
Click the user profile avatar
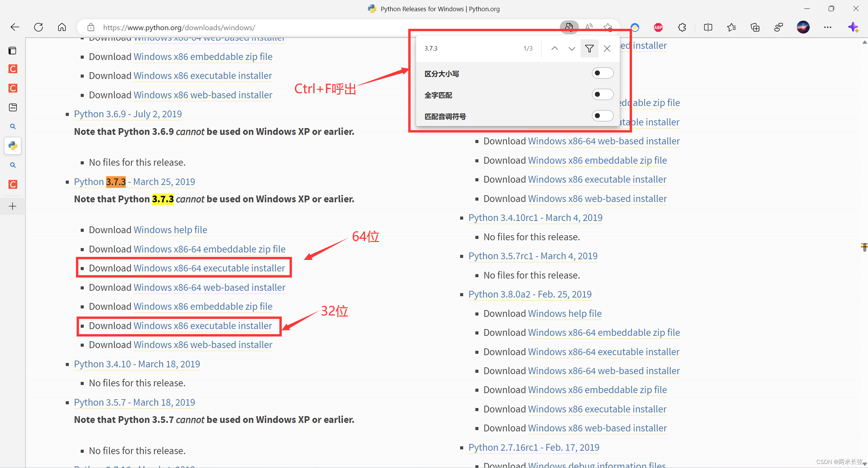click(803, 27)
